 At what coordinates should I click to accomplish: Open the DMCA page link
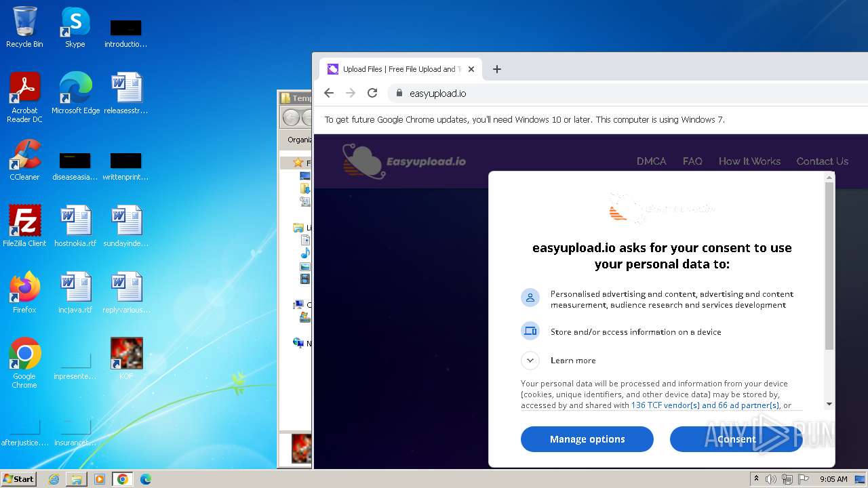coord(652,161)
